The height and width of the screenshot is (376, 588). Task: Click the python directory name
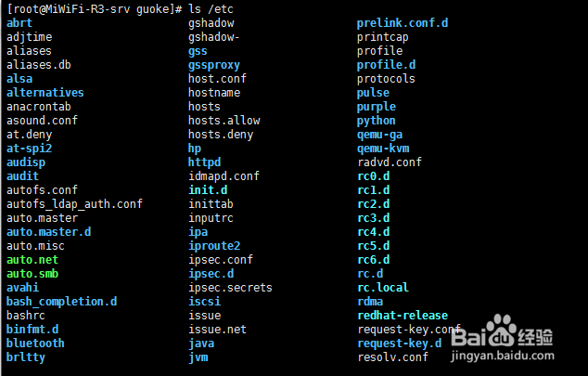pyautogui.click(x=376, y=121)
